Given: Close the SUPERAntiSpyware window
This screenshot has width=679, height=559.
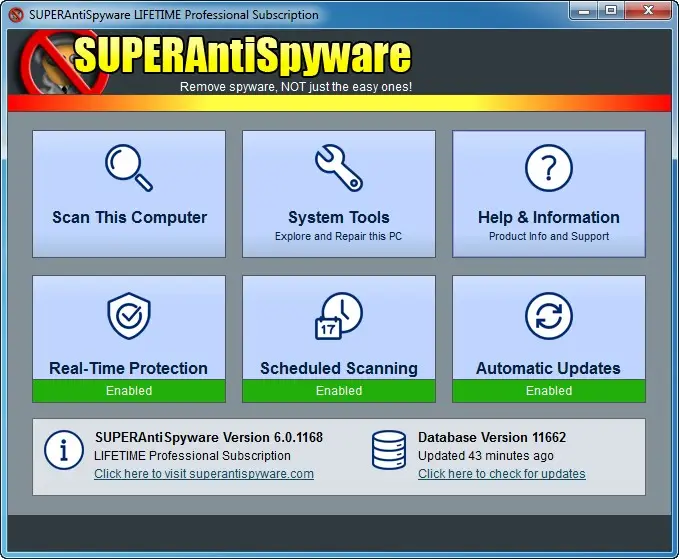Looking at the screenshot, I should [x=648, y=10].
